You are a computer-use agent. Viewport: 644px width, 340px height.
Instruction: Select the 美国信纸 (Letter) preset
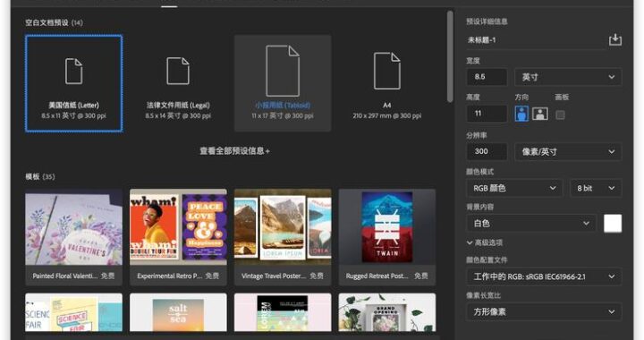74,83
